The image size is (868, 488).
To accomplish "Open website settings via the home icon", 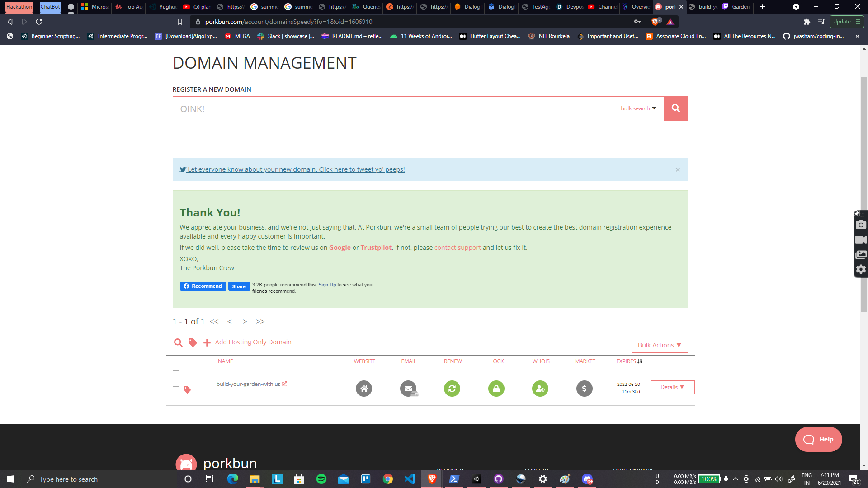I will coord(364,389).
